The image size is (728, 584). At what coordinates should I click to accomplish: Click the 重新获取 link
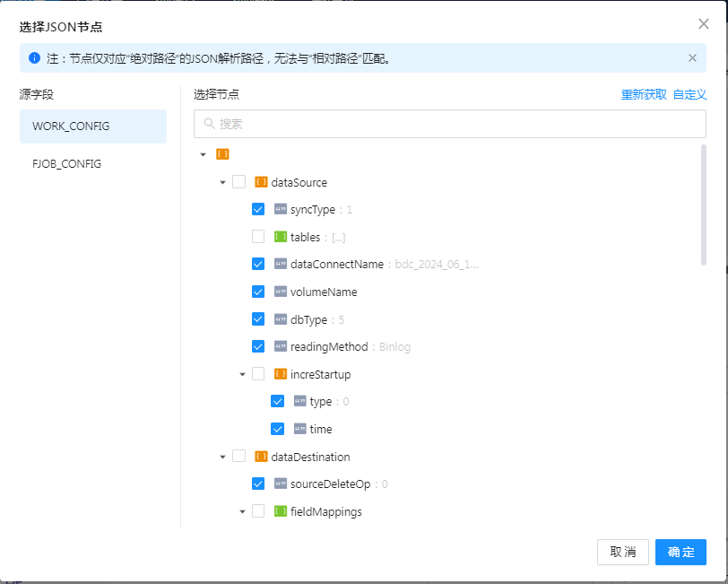point(644,94)
